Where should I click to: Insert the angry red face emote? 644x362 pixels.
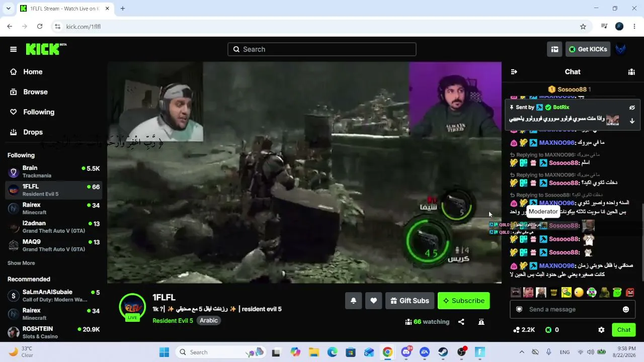pos(630,292)
